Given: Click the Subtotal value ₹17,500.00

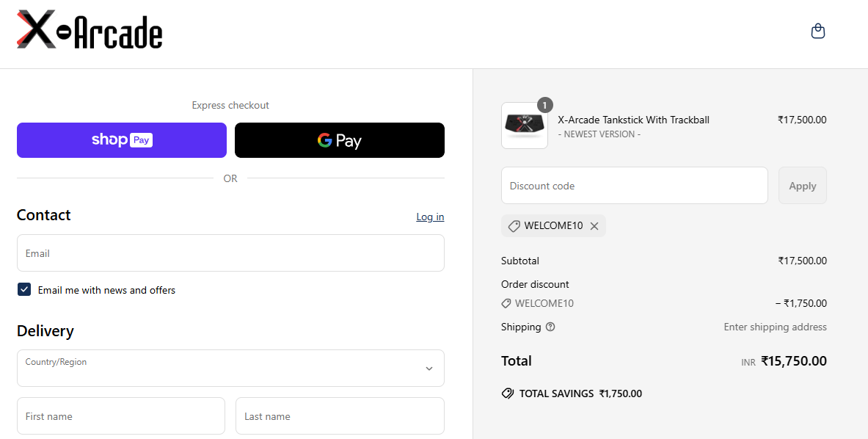Looking at the screenshot, I should [802, 261].
